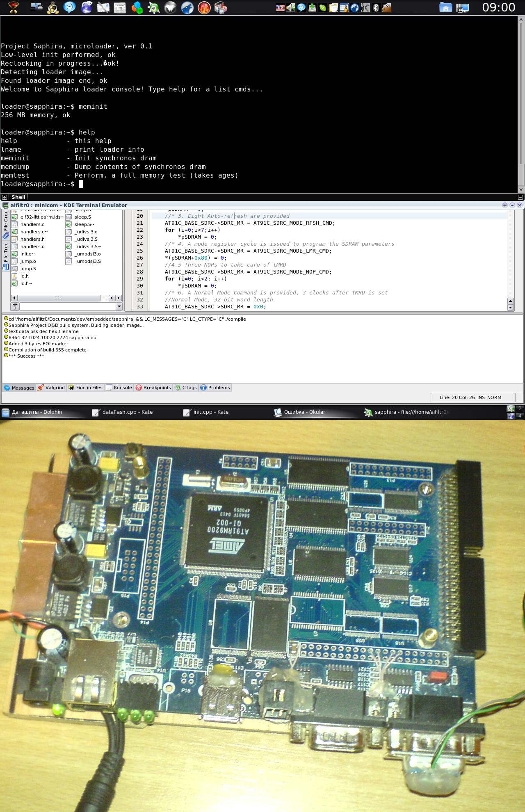Image resolution: width=525 pixels, height=812 pixels.
Task: Open the Valgrind bottom tab
Action: (x=51, y=388)
